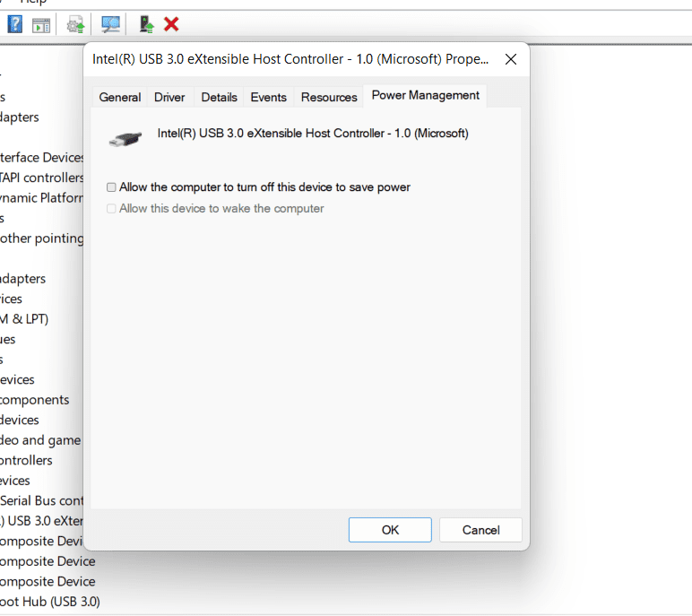The height and width of the screenshot is (616, 692).
Task: Select the 'TAPI controllers' tree entry
Action: 41,178
